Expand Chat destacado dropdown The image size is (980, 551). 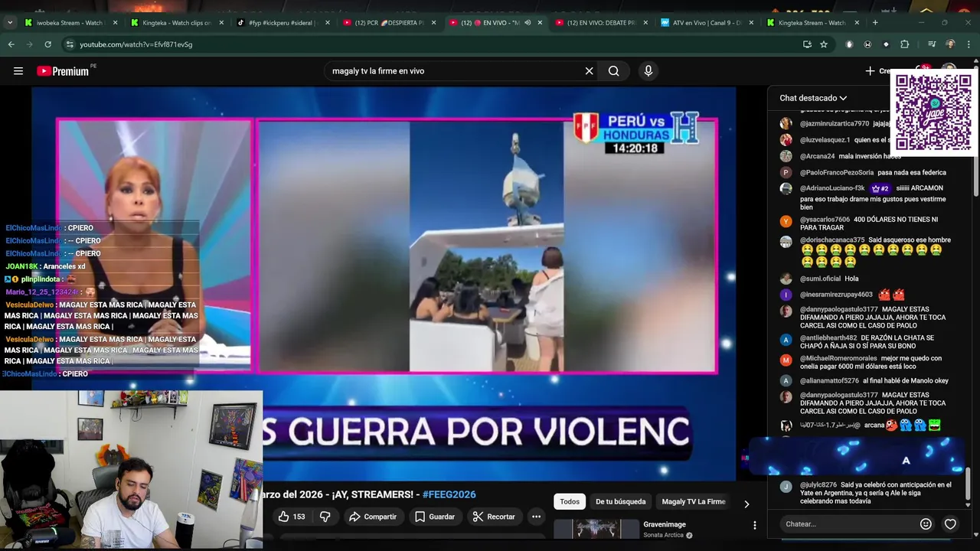click(x=813, y=98)
